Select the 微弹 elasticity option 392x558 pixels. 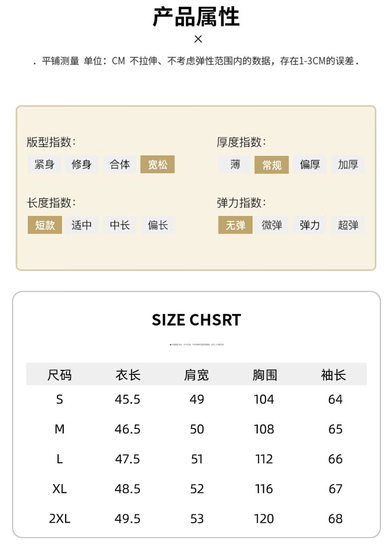point(272,225)
